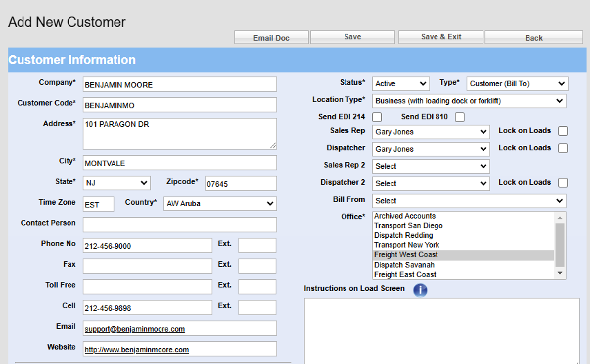Click the empty Fax number field
This screenshot has width=590, height=364.
pos(147,266)
